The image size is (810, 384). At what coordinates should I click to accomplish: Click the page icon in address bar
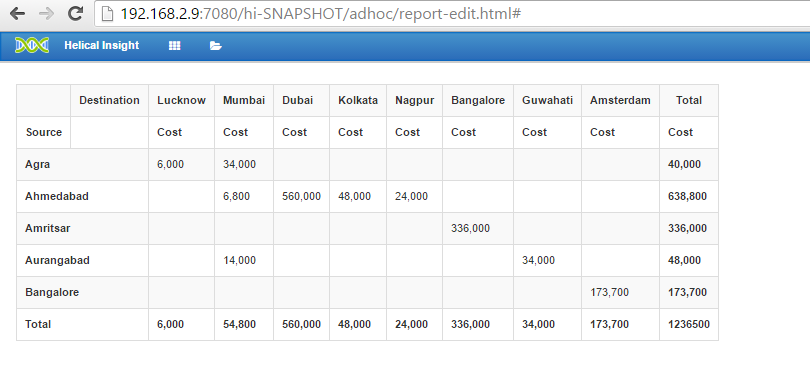107,14
